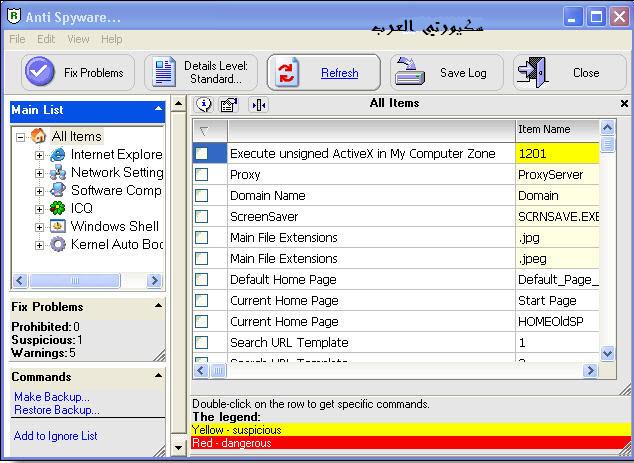The width and height of the screenshot is (634, 463).
Task: Click the Restore Backup link
Action: [57, 410]
